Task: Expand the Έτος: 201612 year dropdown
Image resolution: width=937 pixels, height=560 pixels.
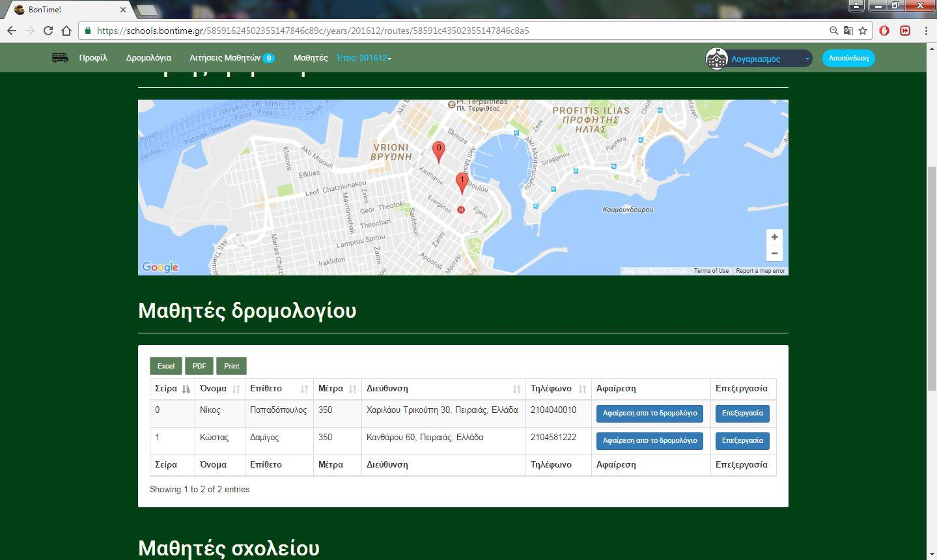Action: (364, 58)
